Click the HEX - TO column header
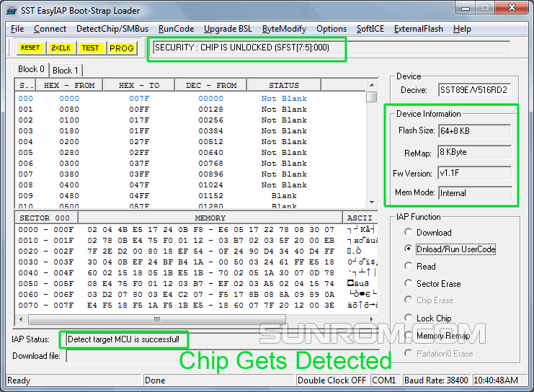Viewport: 534px width, 392px height. [x=139, y=85]
